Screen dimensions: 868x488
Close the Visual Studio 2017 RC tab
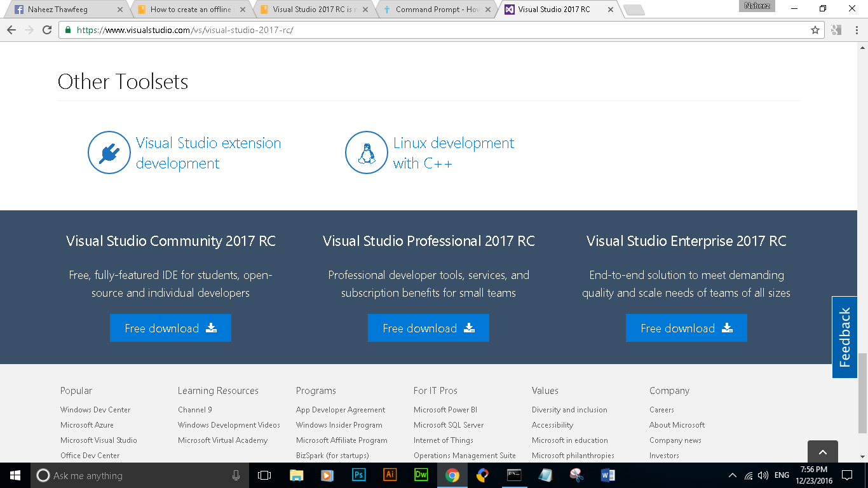coord(611,10)
